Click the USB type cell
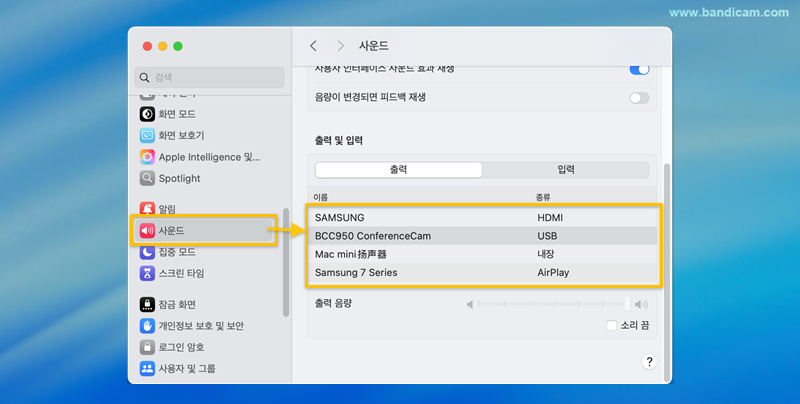This screenshot has height=404, width=800. point(547,236)
